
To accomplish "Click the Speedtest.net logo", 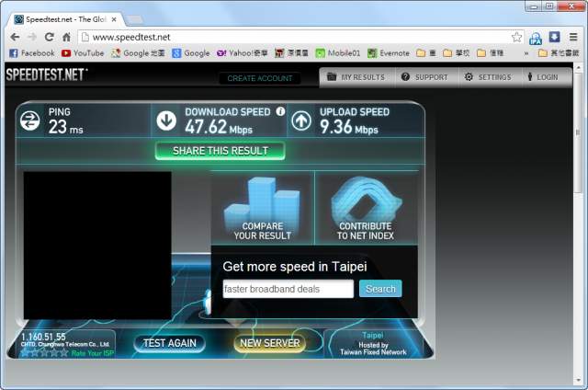I will (47, 75).
